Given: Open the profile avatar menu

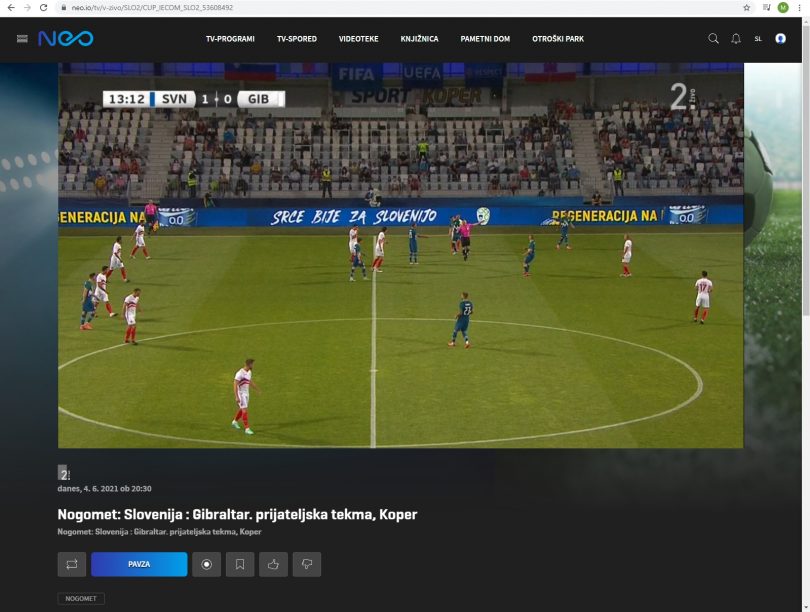Looking at the screenshot, I should pos(780,39).
